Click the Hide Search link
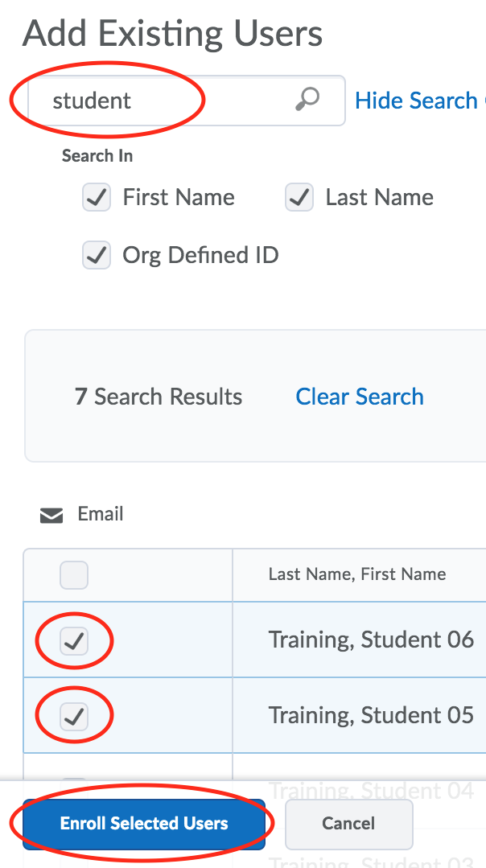The height and width of the screenshot is (868, 486). [417, 101]
